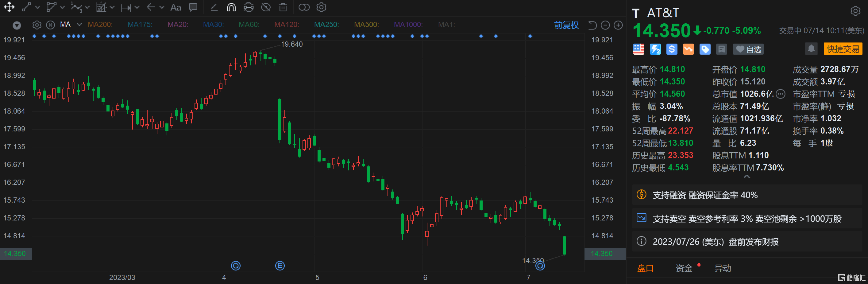Switch to the 资金 tab
The height and width of the screenshot is (284, 868).
(684, 268)
